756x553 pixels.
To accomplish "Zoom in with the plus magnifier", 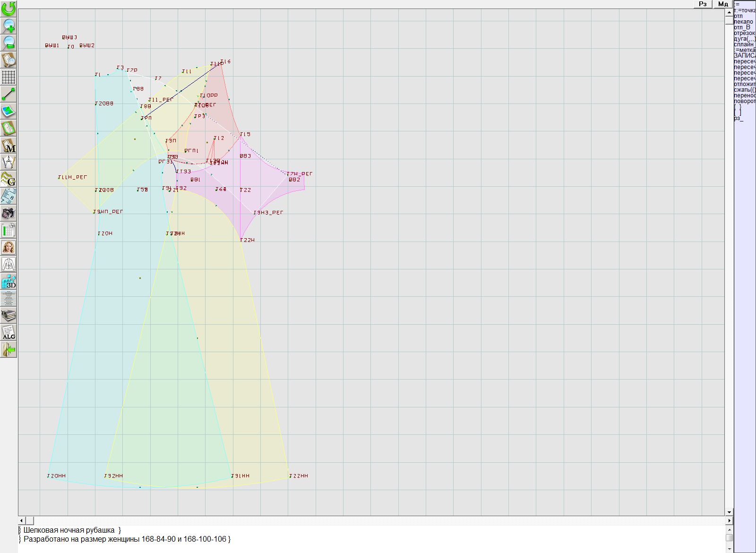I will (9, 26).
